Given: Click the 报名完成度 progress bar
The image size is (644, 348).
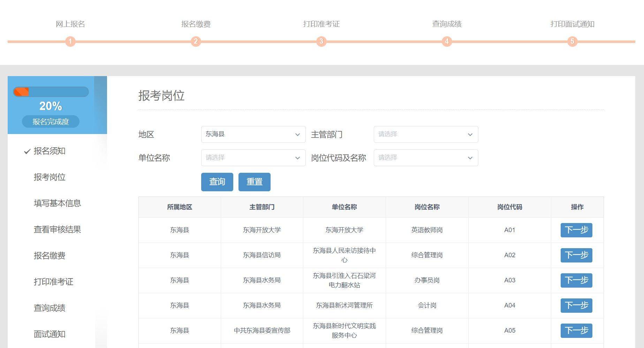Looking at the screenshot, I should click(x=51, y=92).
